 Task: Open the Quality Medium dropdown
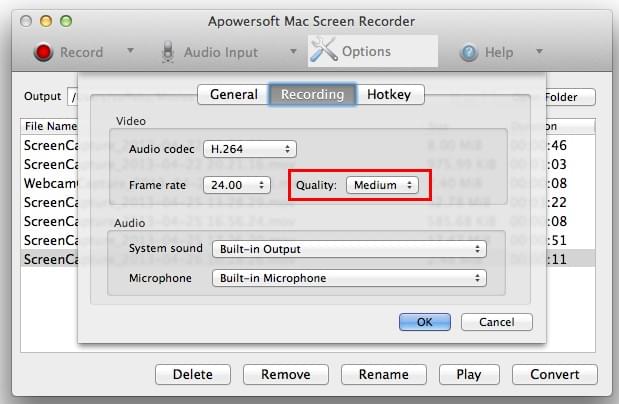tap(383, 185)
